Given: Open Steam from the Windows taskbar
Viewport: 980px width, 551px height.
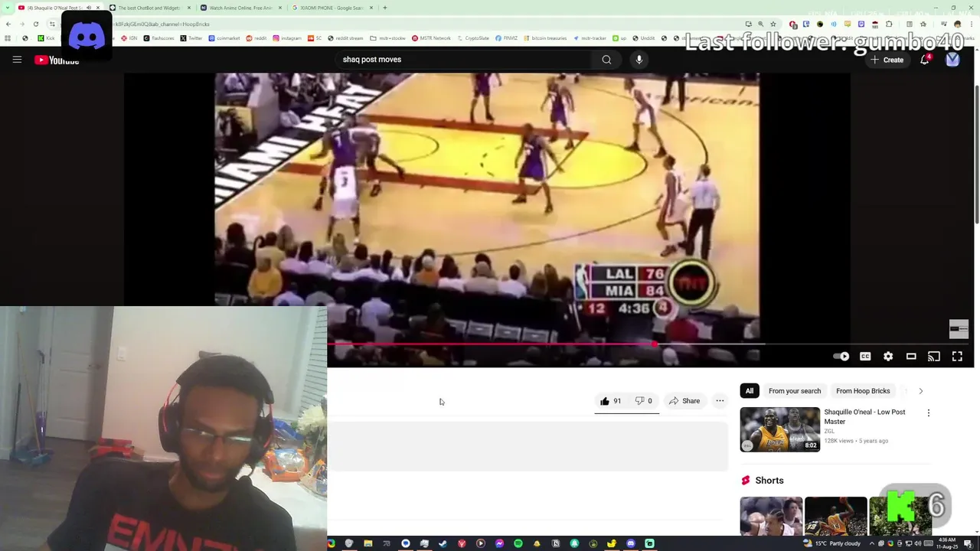Looking at the screenshot, I should (x=443, y=543).
